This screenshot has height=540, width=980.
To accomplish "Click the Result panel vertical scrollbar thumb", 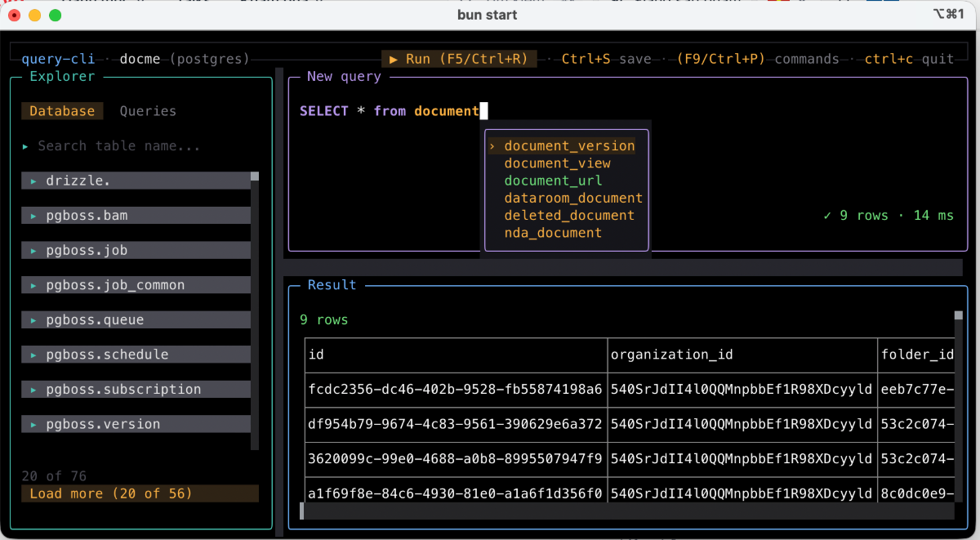I will 959,315.
